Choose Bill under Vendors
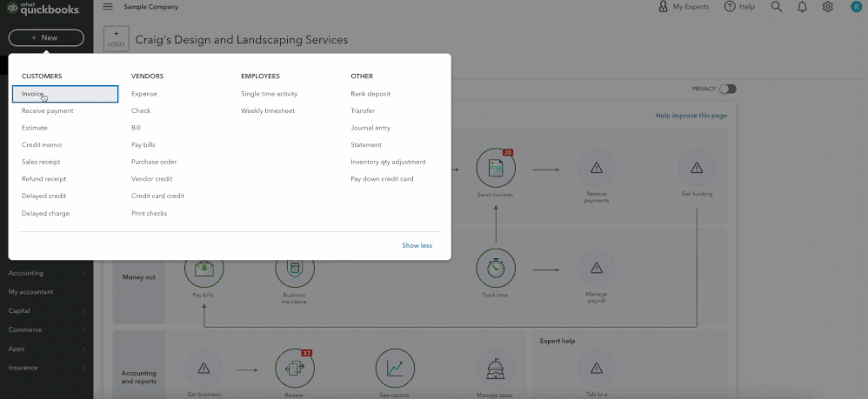The image size is (868, 399). [136, 128]
